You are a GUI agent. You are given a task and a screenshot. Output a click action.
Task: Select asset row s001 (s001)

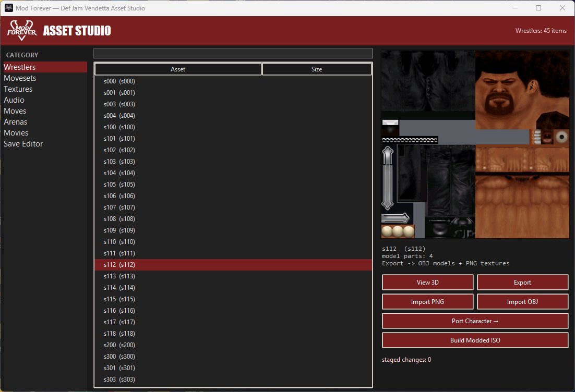(233, 93)
